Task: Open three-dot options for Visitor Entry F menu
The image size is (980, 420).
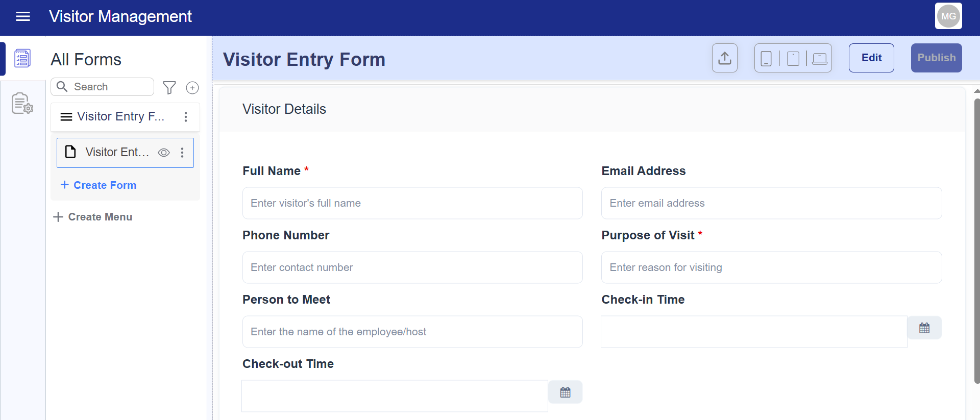Action: click(186, 117)
